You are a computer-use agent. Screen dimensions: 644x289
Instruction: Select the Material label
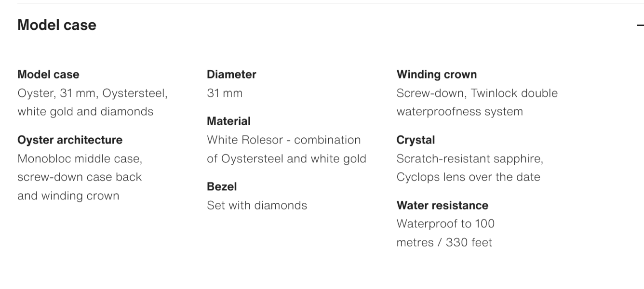click(x=228, y=121)
